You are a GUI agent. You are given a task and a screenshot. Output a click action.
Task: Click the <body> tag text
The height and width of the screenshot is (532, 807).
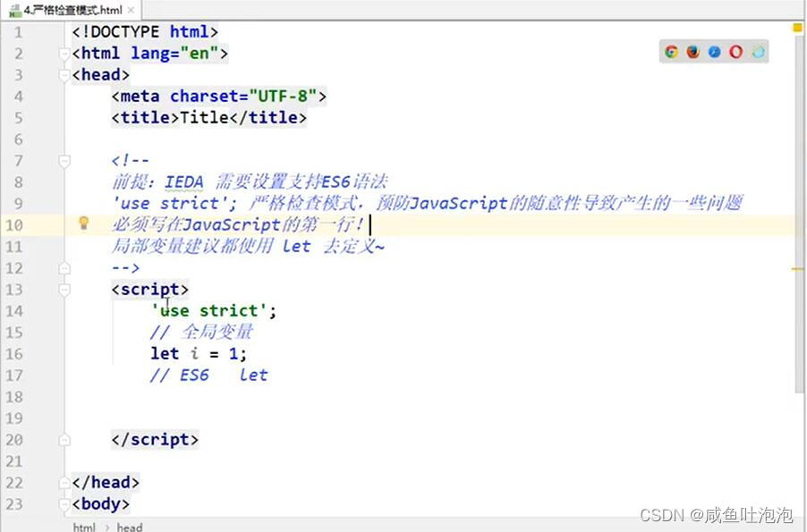(x=101, y=504)
